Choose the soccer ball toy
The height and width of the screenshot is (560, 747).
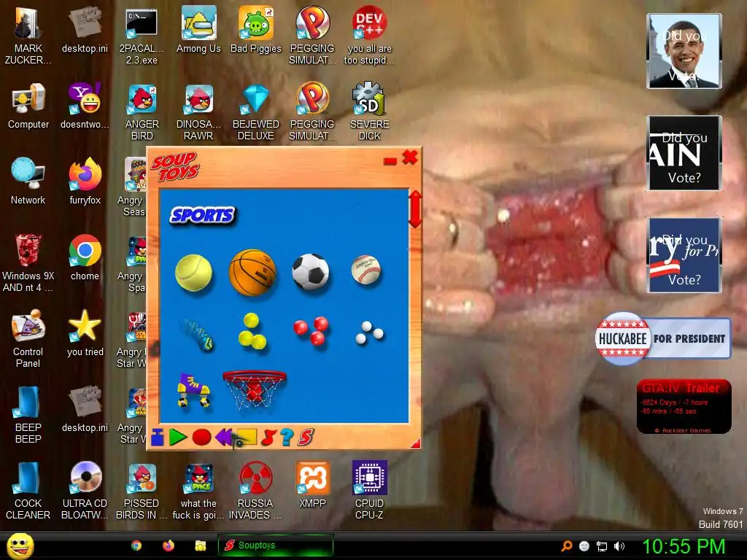pos(311,272)
